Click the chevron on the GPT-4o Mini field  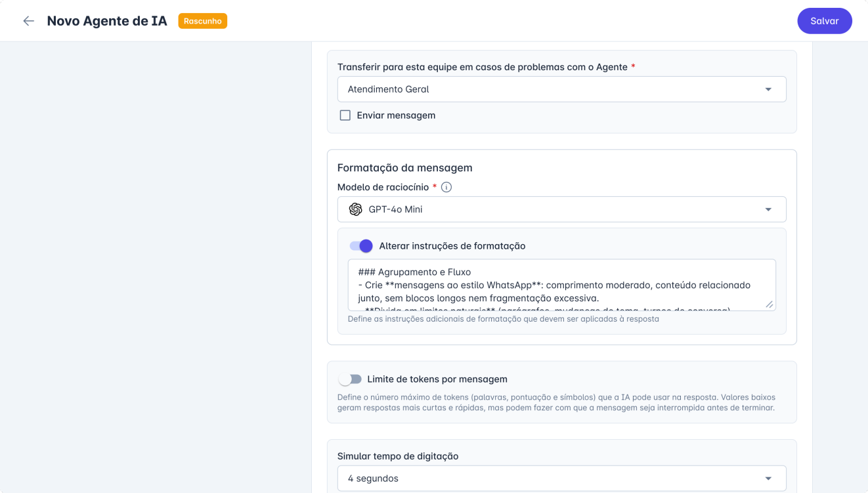tap(769, 209)
